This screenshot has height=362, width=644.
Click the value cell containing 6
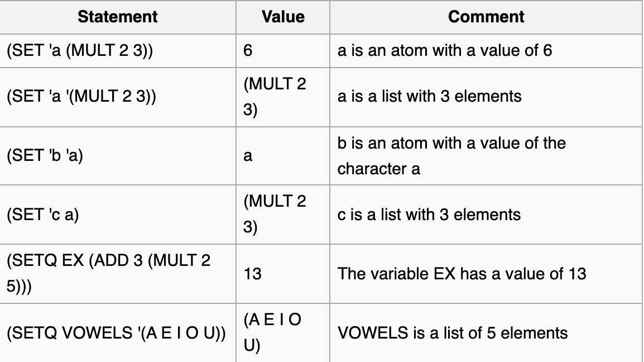coord(248,51)
